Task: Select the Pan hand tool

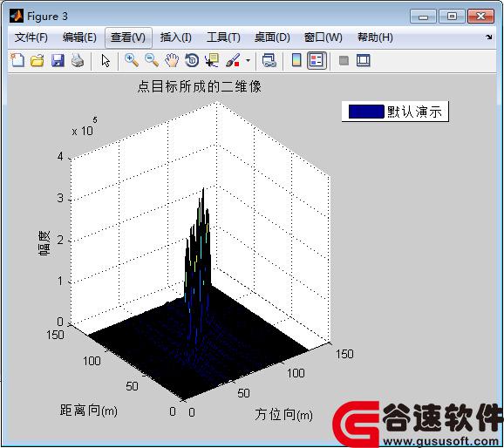Action: (172, 60)
